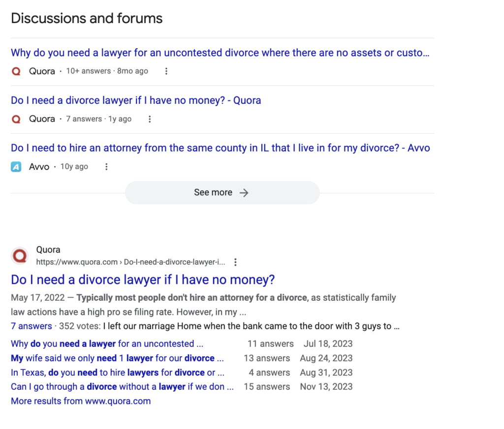Click the '11 answers' count in the sublinks

(x=271, y=344)
